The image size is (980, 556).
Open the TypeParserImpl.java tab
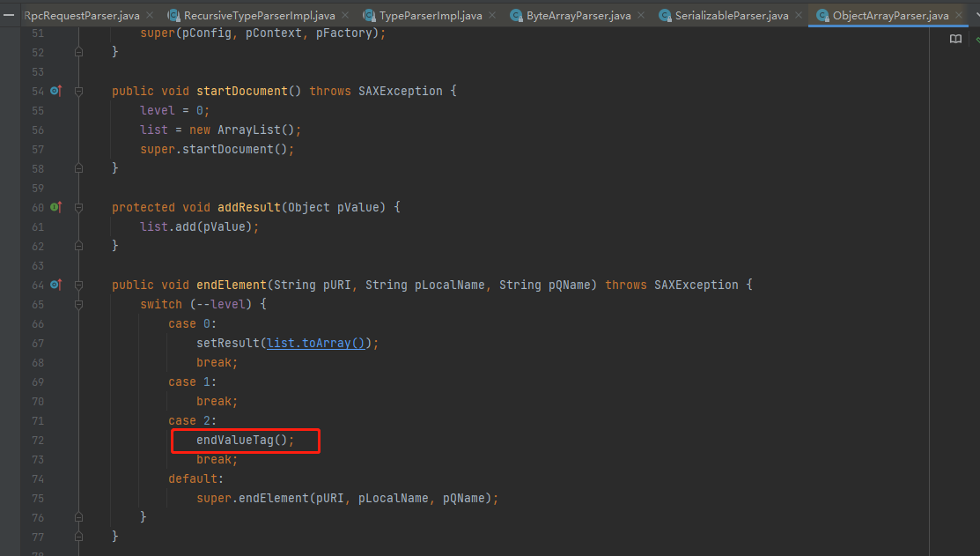click(431, 15)
